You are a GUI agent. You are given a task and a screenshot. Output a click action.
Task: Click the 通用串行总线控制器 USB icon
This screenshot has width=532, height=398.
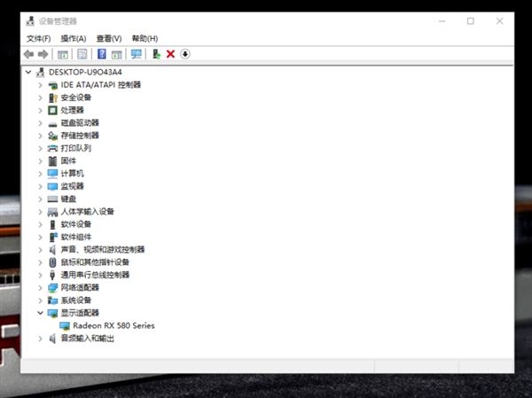(x=52, y=275)
